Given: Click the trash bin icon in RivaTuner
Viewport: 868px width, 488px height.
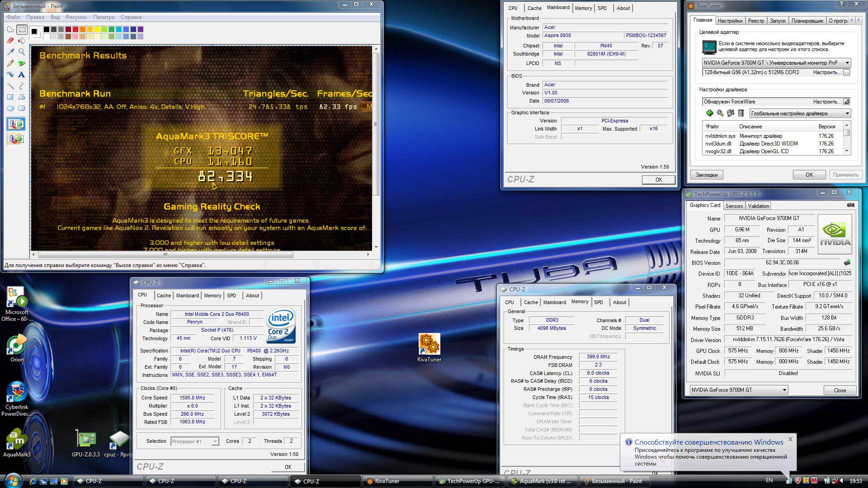Looking at the screenshot, I should (741, 113).
